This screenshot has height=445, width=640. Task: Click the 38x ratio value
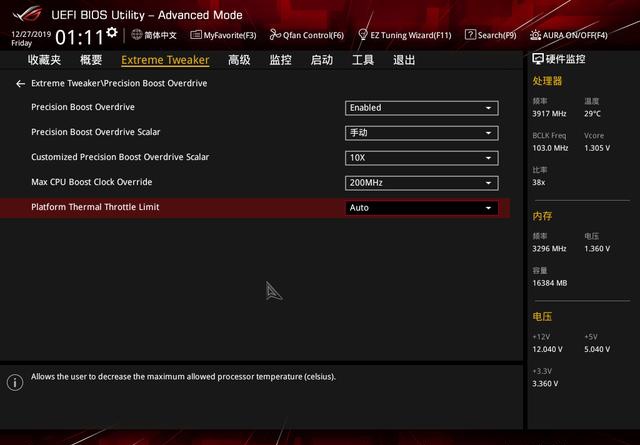click(x=539, y=182)
